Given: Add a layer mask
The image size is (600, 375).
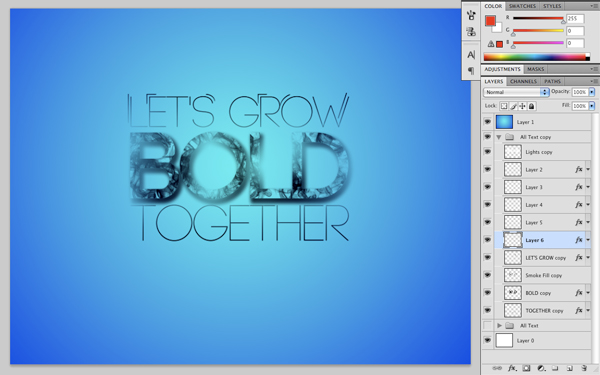Looking at the screenshot, I should pyautogui.click(x=527, y=368).
